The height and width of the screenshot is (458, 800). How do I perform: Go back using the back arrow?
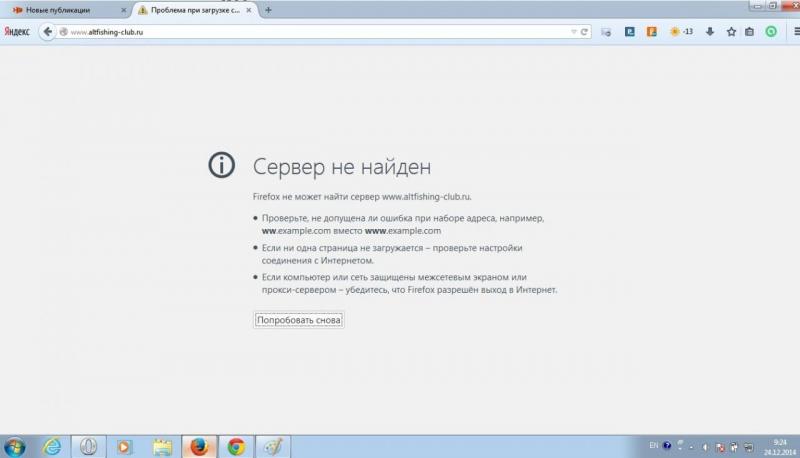click(x=47, y=32)
